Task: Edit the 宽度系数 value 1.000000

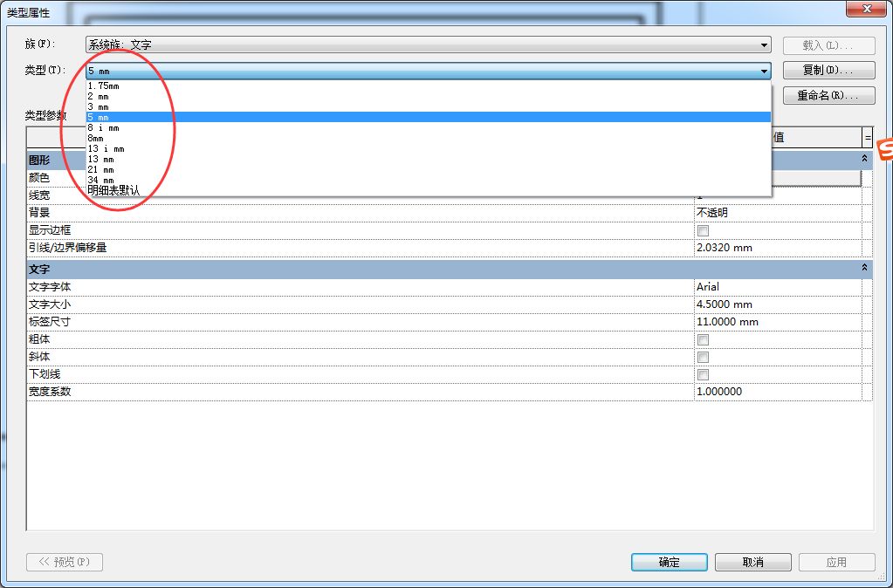Action: (x=719, y=392)
